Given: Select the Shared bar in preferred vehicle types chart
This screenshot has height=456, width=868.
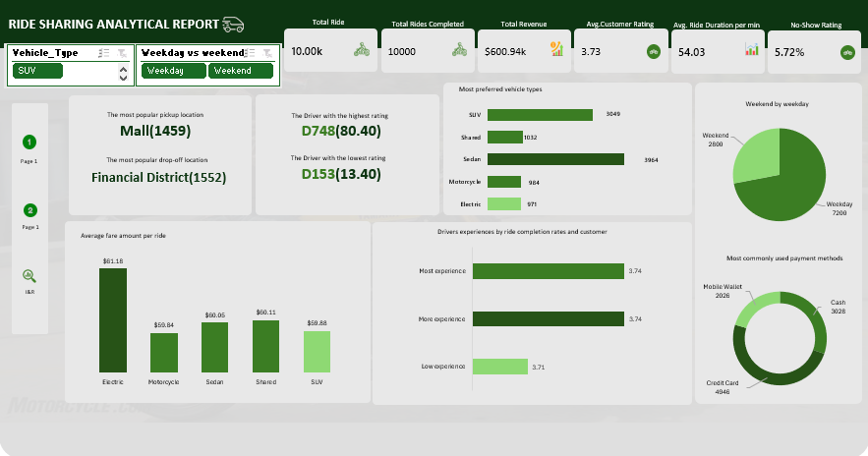Looking at the screenshot, I should [505, 137].
